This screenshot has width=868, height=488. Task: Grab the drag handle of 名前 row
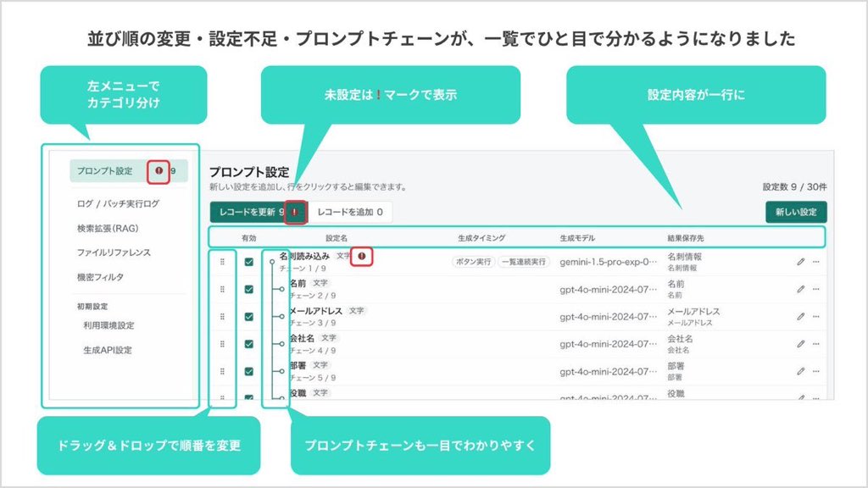[223, 289]
